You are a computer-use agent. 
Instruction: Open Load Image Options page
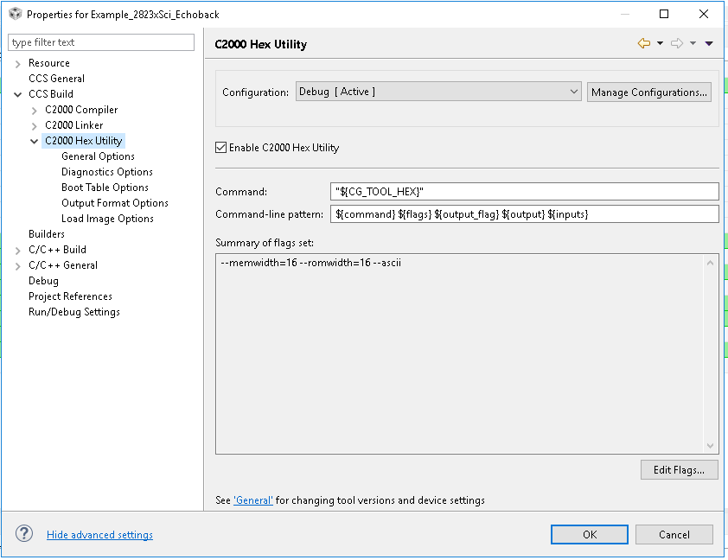pyautogui.click(x=107, y=219)
